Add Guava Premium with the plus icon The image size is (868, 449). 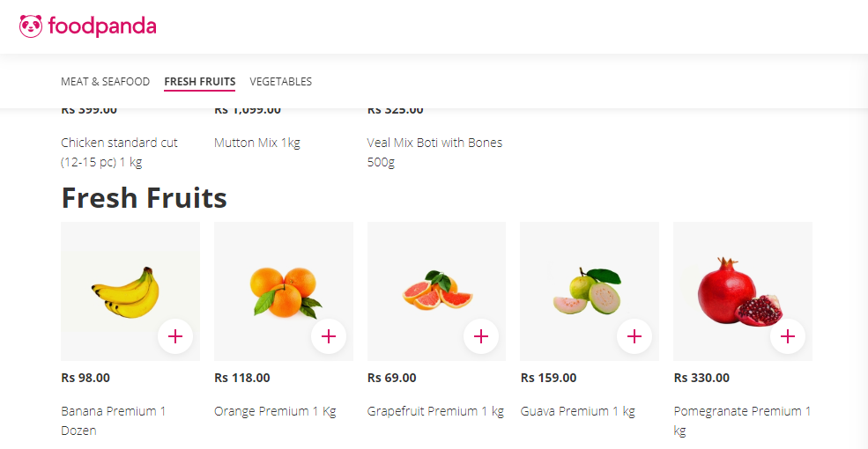coord(634,336)
